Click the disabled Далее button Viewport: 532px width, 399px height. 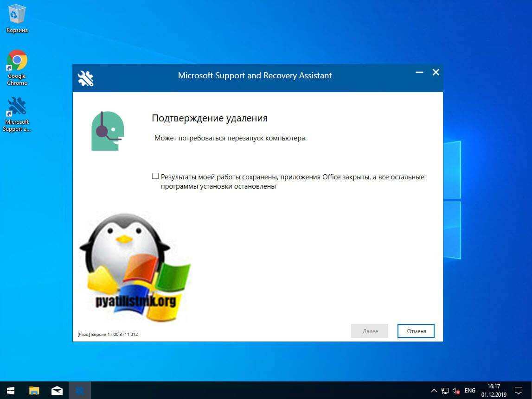[x=369, y=331]
